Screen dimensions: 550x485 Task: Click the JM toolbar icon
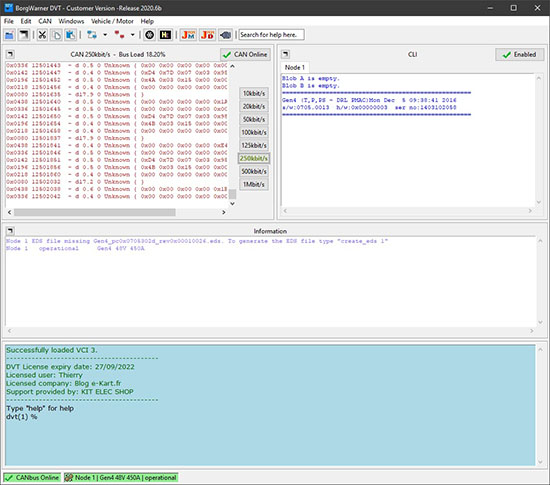188,35
